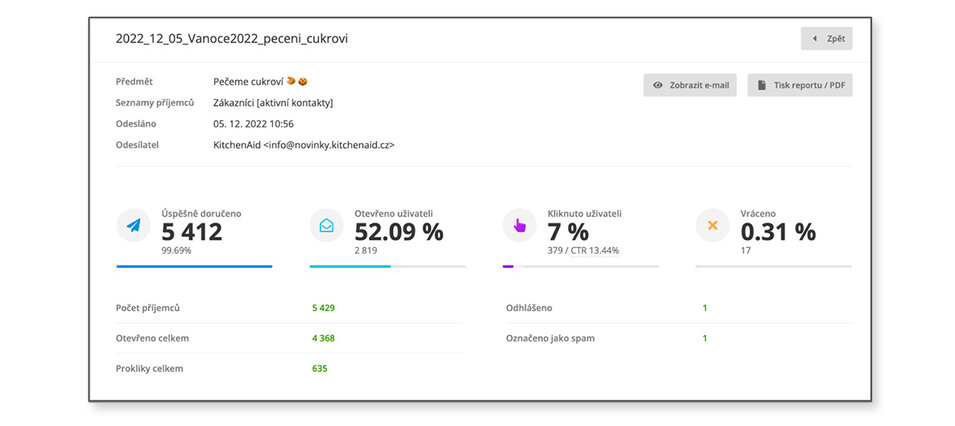Click the purple click-rate progress bar
This screenshot has height=426, width=955.
[x=508, y=267]
